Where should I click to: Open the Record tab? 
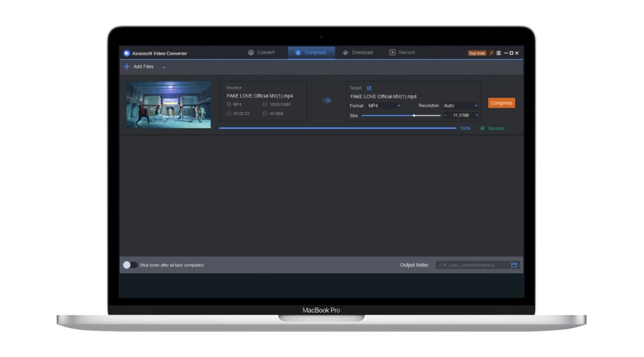click(x=402, y=53)
